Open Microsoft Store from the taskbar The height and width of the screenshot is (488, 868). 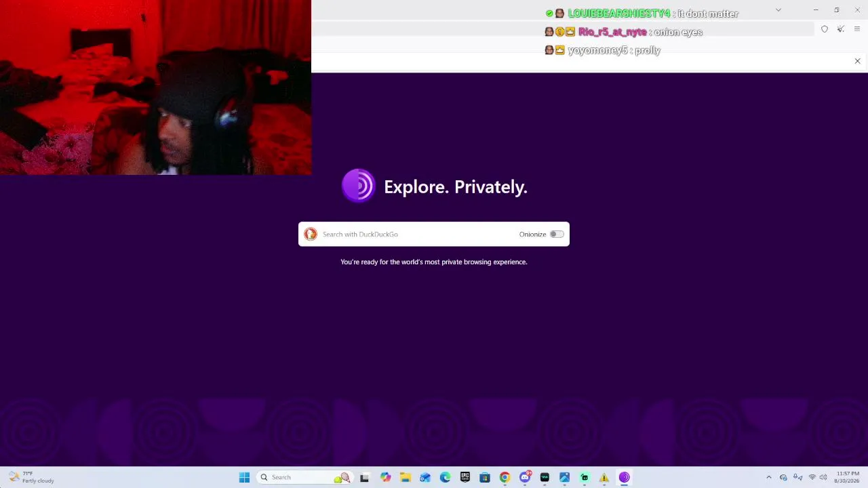pyautogui.click(x=485, y=477)
